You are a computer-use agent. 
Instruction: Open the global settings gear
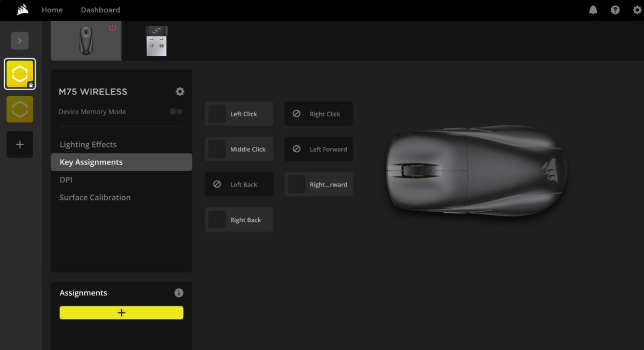pyautogui.click(x=637, y=10)
